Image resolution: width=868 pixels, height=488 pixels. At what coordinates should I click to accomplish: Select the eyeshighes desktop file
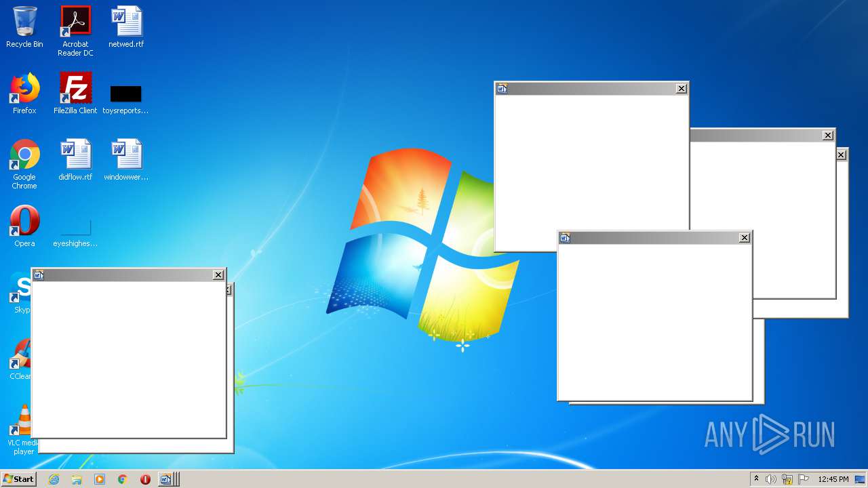pos(75,232)
